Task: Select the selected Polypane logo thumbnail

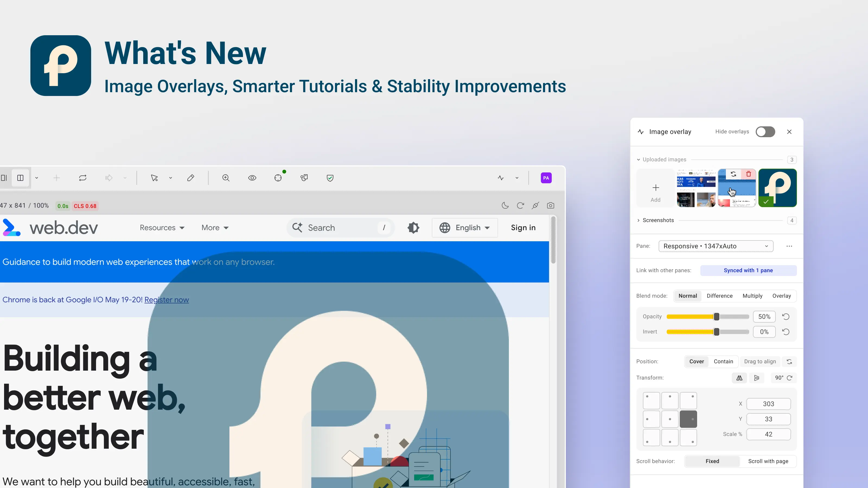Action: point(778,188)
